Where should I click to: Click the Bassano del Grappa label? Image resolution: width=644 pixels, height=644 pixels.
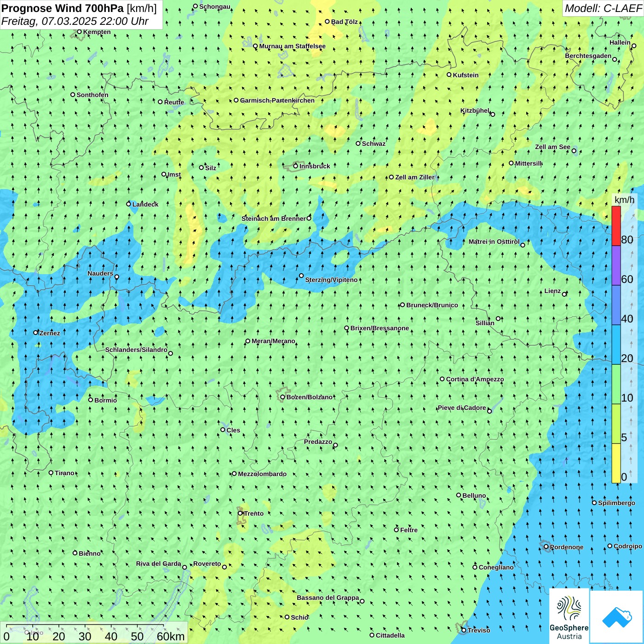point(328,598)
